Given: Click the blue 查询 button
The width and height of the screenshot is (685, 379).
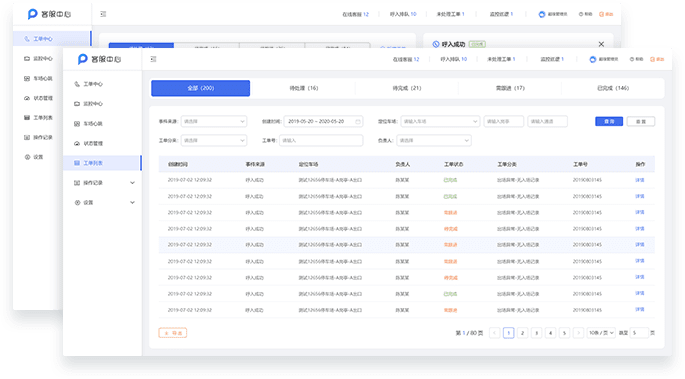Looking at the screenshot, I should [609, 121].
